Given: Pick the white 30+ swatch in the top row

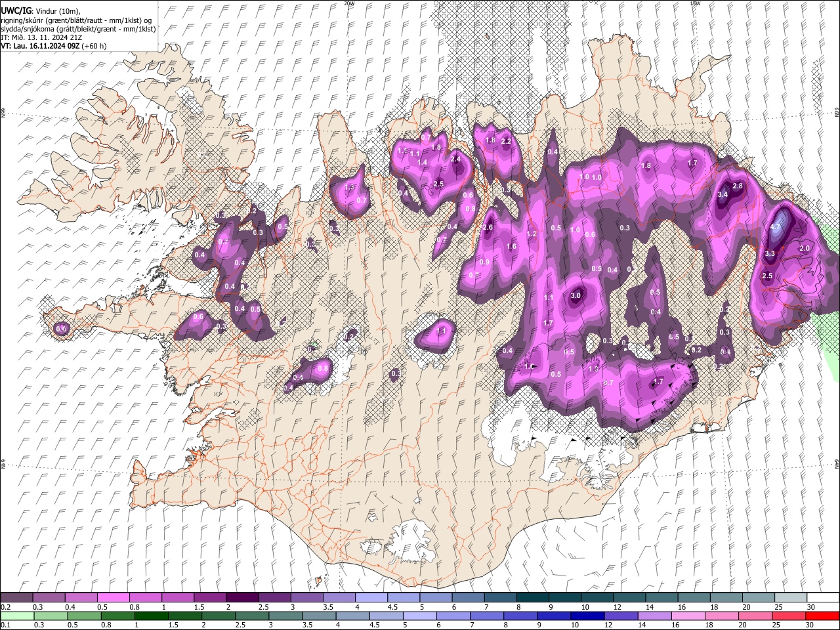Looking at the screenshot, I should pos(823,598).
